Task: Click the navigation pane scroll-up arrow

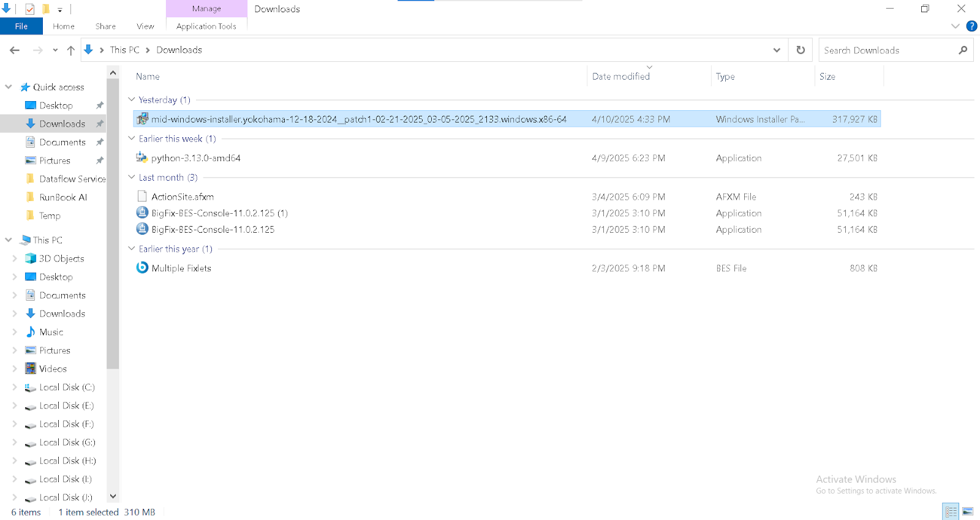Action: (x=113, y=73)
